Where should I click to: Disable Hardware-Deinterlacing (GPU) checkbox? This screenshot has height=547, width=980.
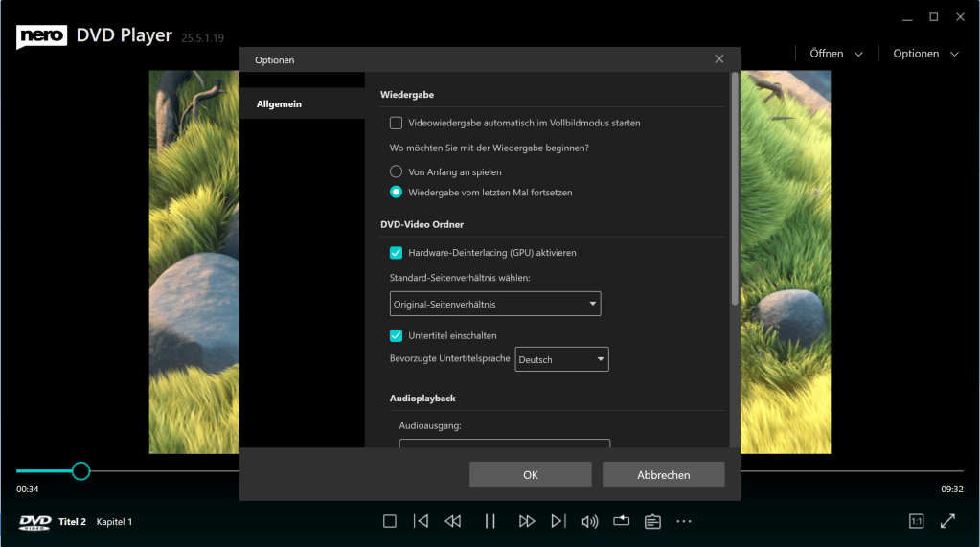[396, 253]
